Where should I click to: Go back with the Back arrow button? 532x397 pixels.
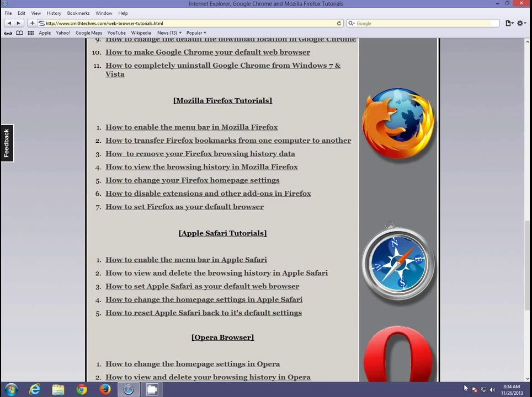[x=9, y=23]
